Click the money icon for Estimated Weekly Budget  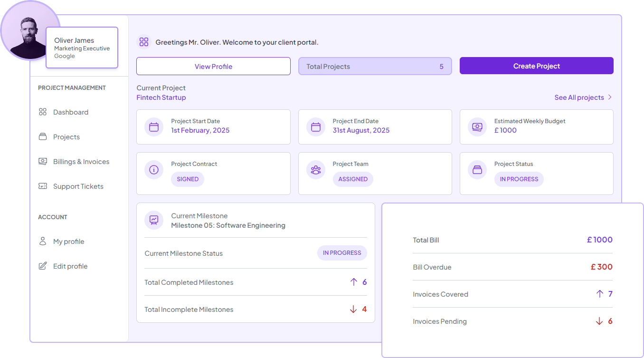pyautogui.click(x=477, y=127)
